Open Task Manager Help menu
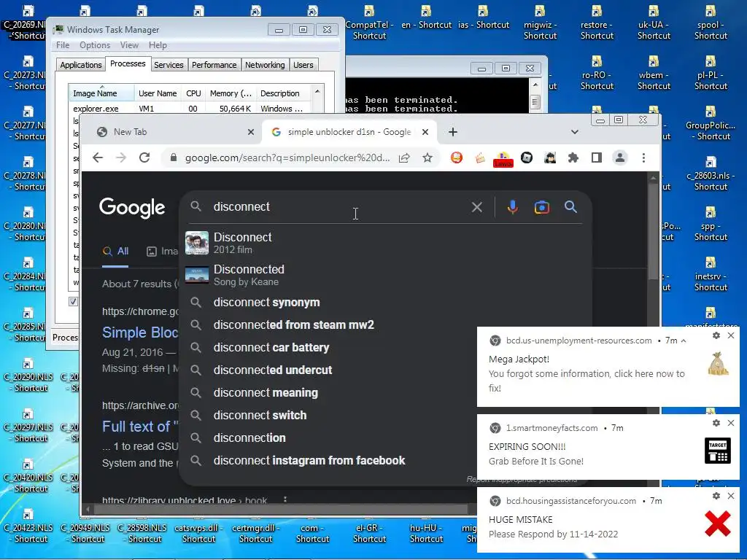The height and width of the screenshot is (560, 747). click(x=158, y=45)
